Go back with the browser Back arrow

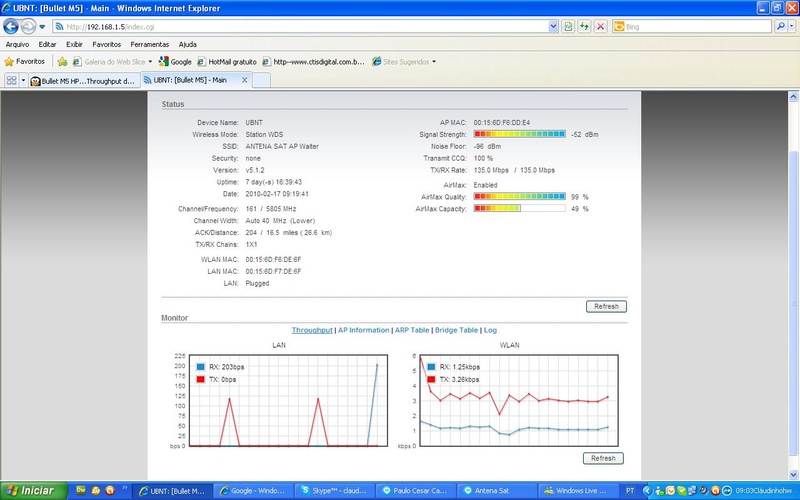coord(11,26)
